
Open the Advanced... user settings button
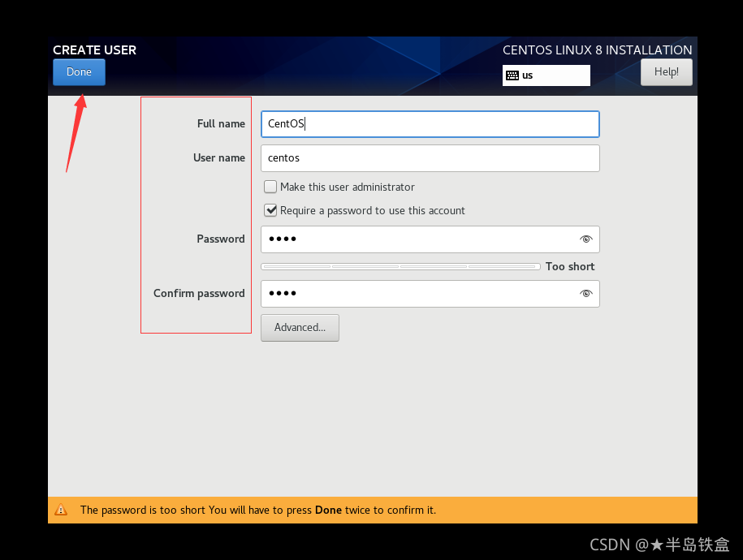[300, 328]
